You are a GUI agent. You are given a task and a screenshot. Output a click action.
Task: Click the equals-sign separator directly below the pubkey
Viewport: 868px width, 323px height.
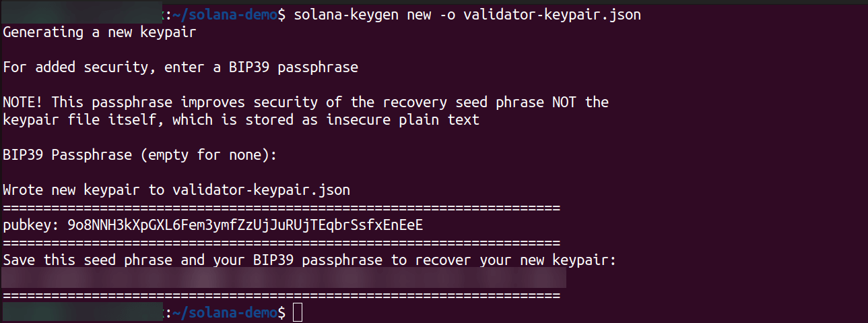tap(281, 242)
